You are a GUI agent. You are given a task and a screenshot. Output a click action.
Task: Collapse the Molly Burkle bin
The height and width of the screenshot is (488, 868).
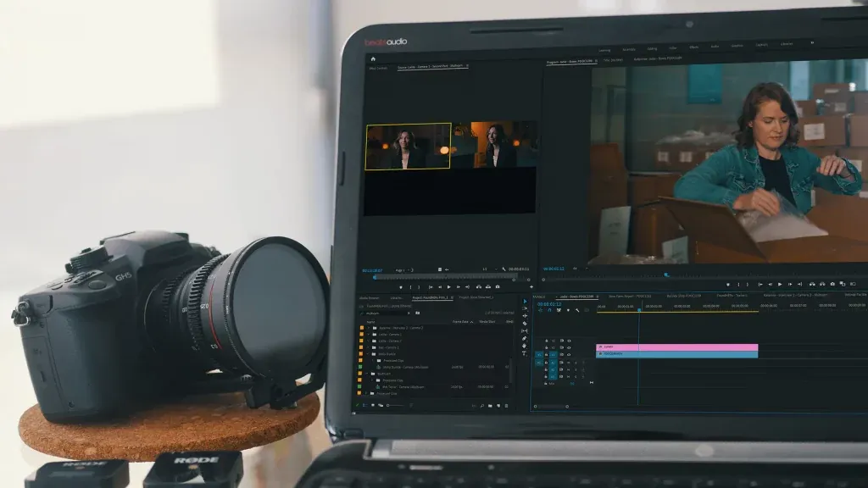pos(368,354)
